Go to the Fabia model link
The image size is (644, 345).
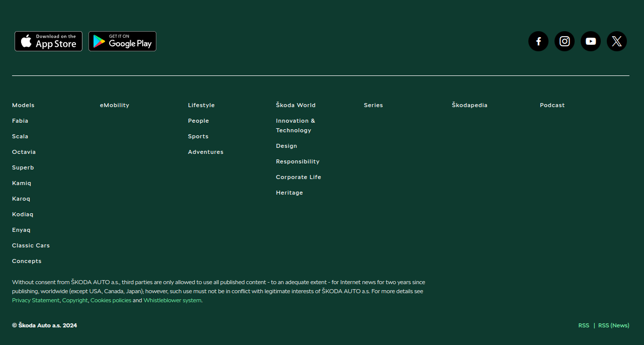(x=20, y=121)
